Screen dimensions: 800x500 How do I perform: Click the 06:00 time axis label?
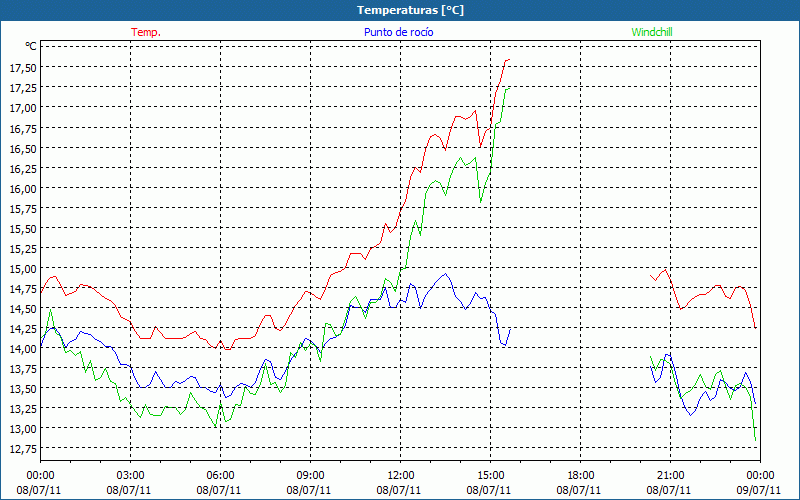(x=220, y=476)
